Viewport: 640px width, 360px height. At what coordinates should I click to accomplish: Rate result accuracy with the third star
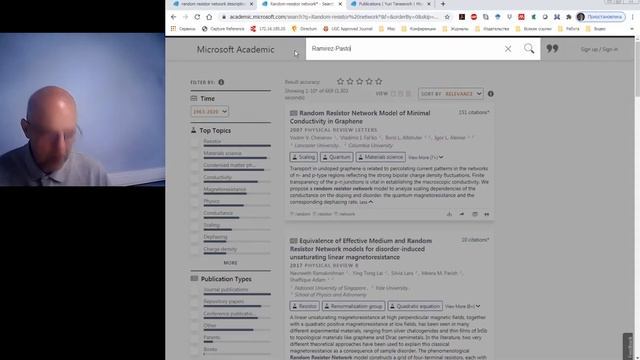[360, 82]
